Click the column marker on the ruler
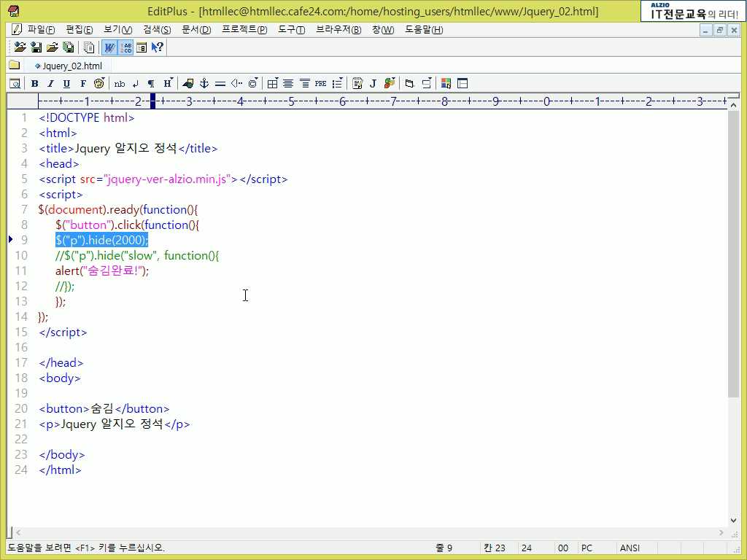747x560 pixels. (x=152, y=101)
